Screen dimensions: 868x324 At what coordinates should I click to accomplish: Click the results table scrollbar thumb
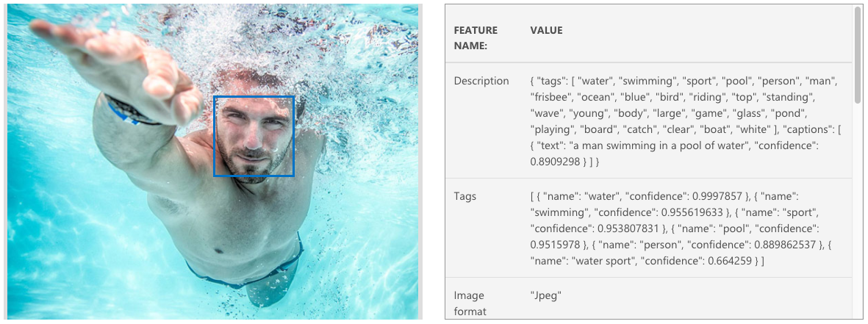857,55
